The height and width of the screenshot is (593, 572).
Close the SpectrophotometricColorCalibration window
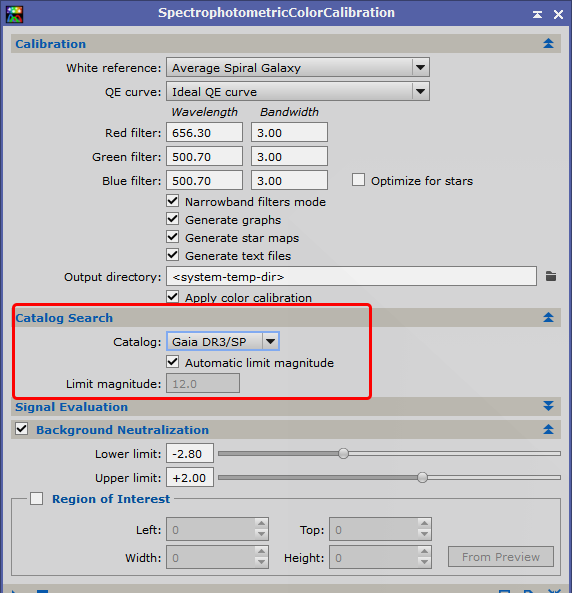coord(558,14)
